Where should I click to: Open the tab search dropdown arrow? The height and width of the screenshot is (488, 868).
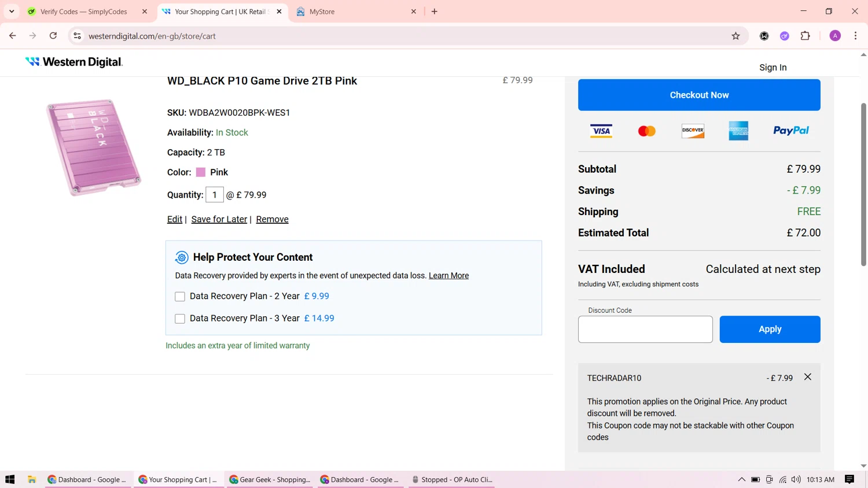point(12,12)
